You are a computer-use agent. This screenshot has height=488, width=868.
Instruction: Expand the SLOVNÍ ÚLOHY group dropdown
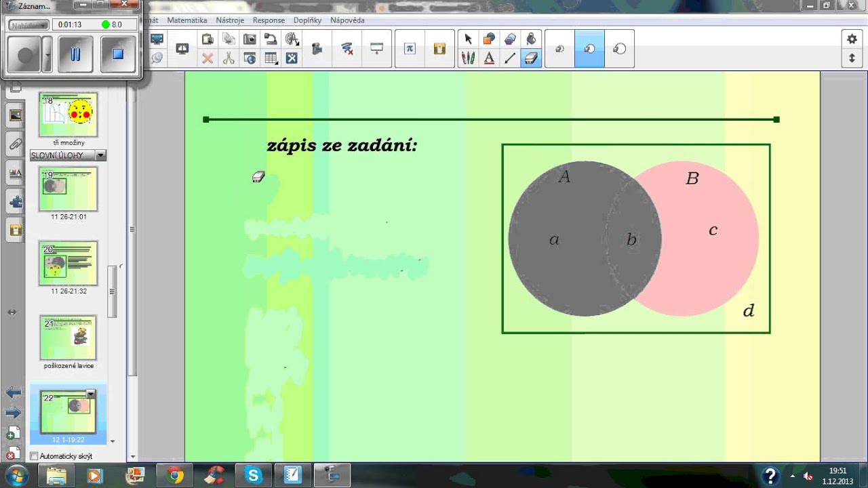(101, 155)
